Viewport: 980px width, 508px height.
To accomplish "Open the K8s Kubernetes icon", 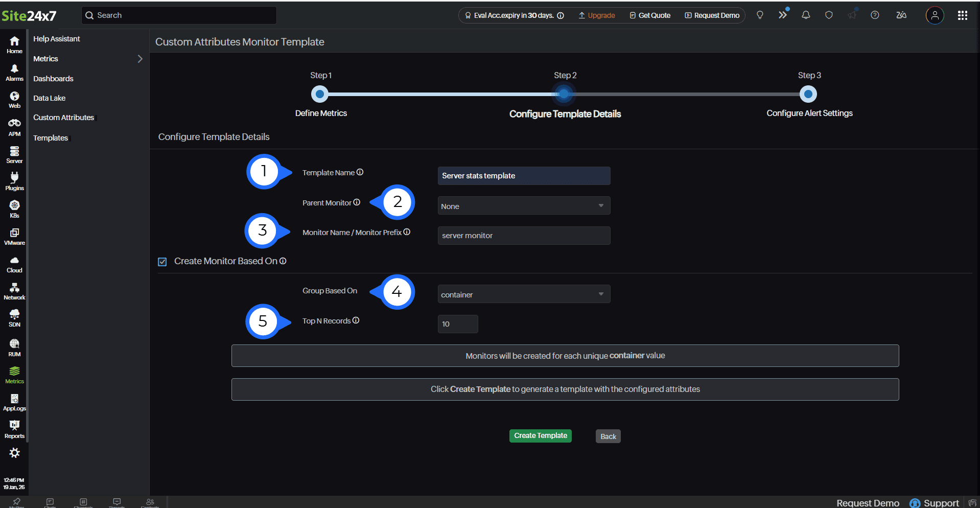I will tap(14, 209).
